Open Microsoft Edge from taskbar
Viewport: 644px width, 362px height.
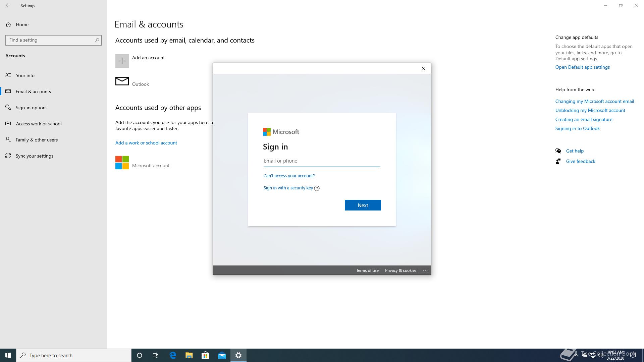point(173,355)
